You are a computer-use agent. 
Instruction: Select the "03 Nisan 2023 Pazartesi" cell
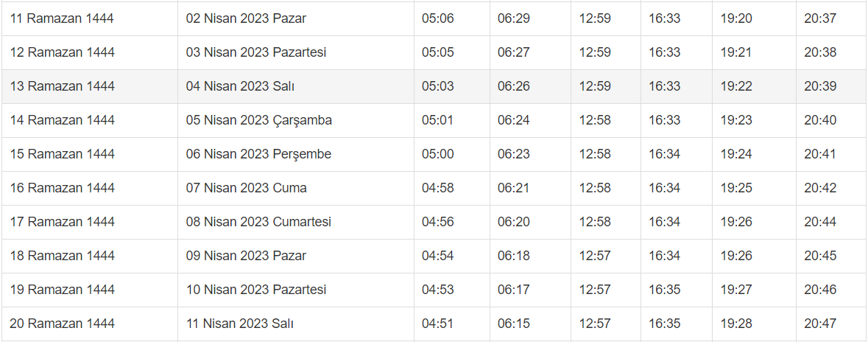pos(256,52)
